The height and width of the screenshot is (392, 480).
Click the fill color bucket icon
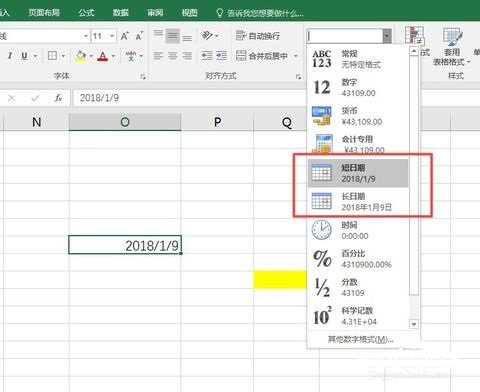81,56
